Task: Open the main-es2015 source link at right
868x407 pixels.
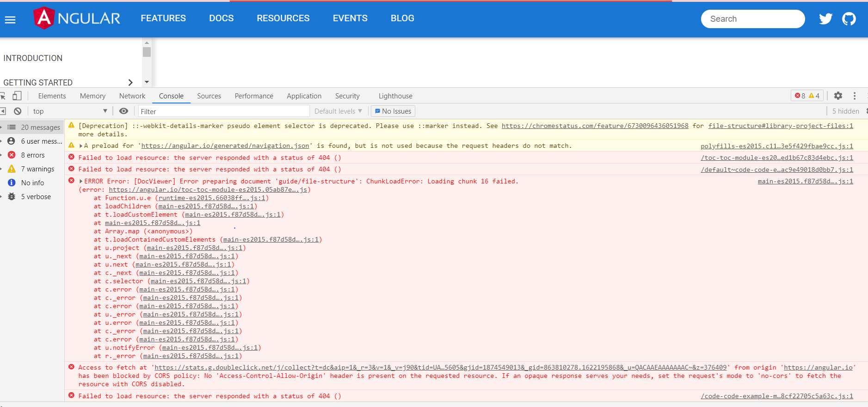Action: point(806,181)
